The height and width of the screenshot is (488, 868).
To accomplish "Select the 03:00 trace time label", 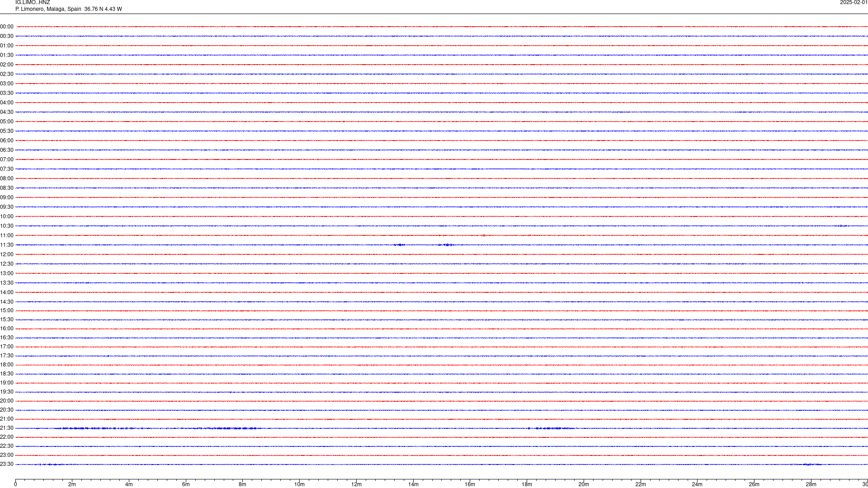I will coord(7,84).
